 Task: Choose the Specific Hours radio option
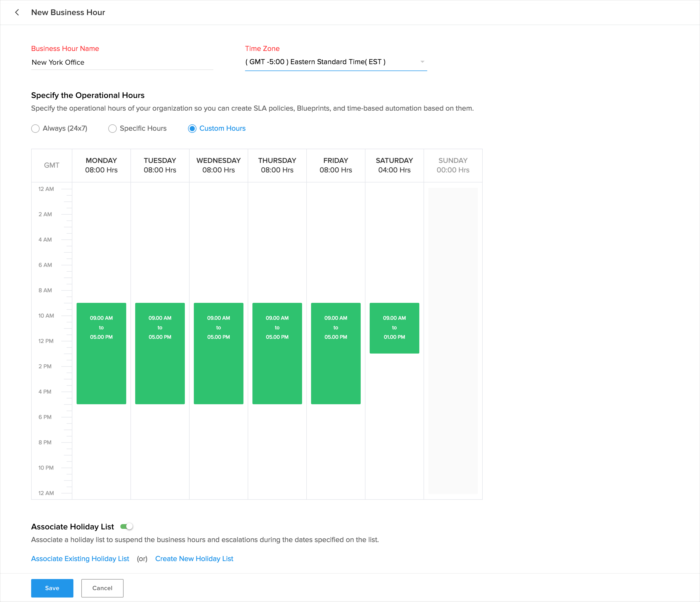point(112,129)
